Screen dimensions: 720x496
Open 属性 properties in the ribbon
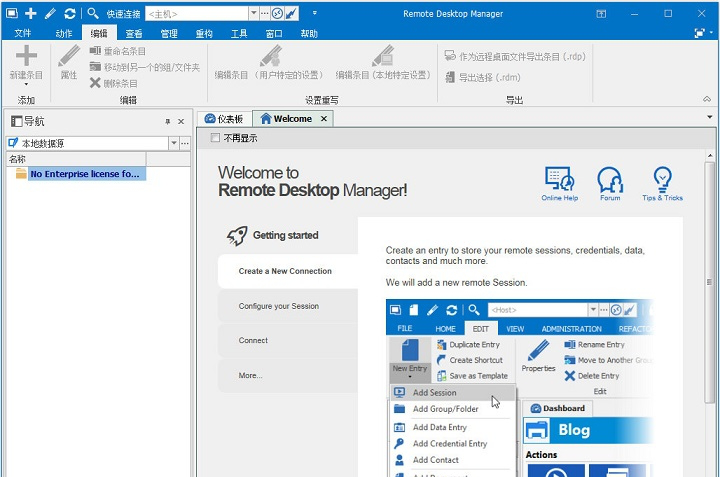(69, 62)
